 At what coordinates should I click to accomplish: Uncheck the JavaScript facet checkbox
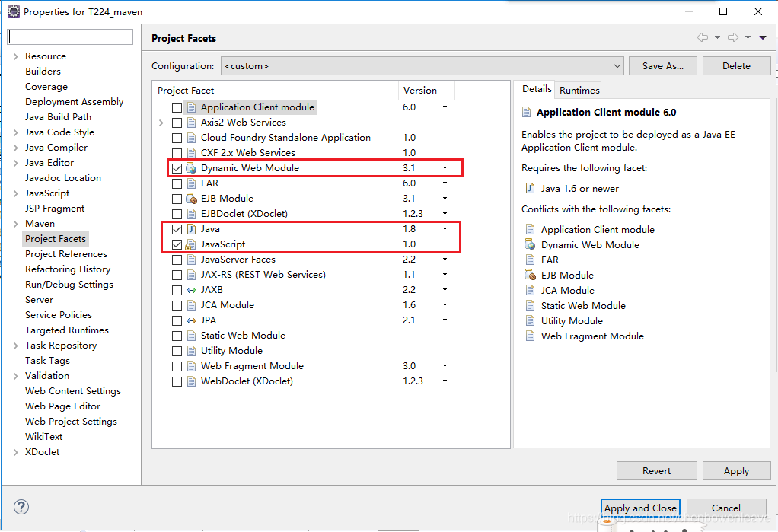(177, 244)
